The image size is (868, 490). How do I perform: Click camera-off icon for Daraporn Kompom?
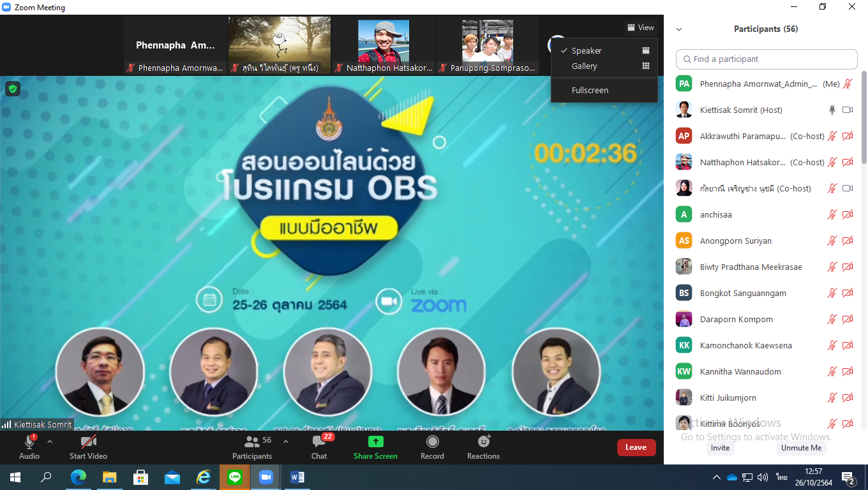[x=848, y=319]
